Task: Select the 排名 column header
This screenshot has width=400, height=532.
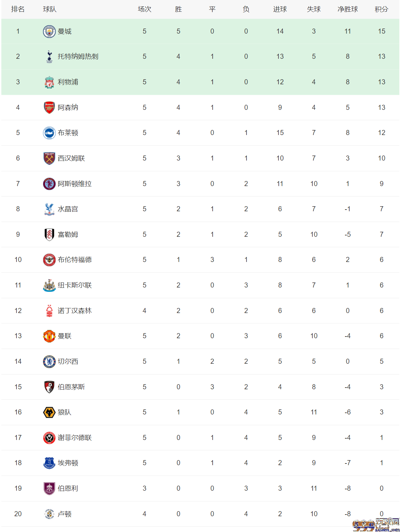Action: tap(18, 9)
